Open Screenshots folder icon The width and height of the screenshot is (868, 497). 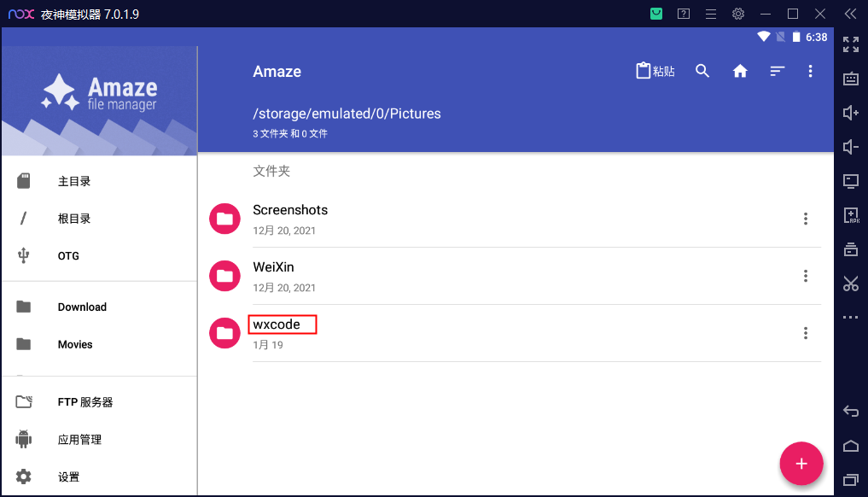[224, 219]
